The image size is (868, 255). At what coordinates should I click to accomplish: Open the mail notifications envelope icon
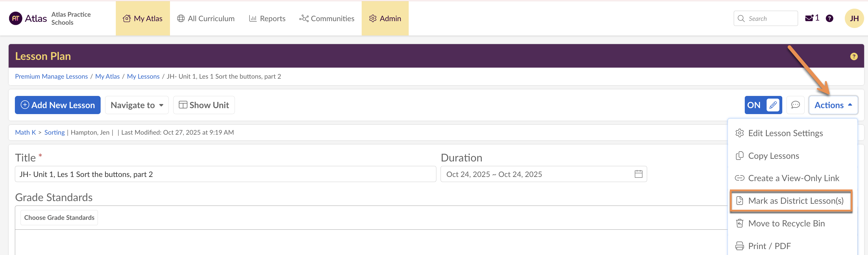click(x=809, y=18)
